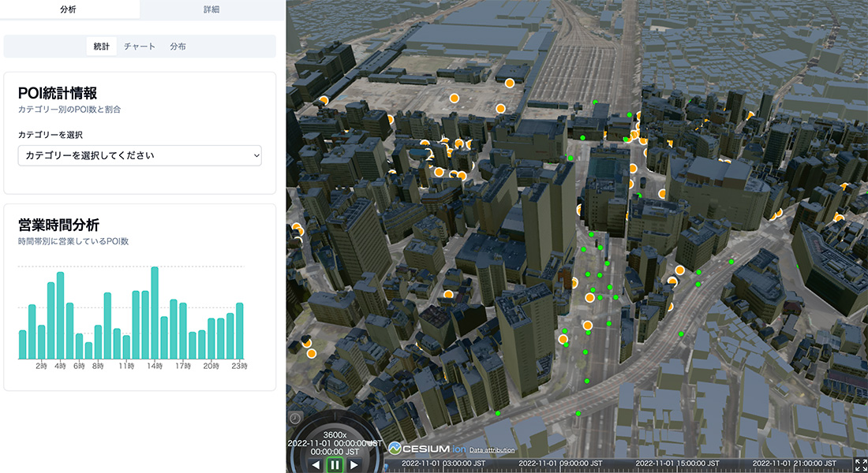Viewport: 868px width, 473px height.
Task: Click the 4時 bar in the hours chart
Action: (60, 315)
